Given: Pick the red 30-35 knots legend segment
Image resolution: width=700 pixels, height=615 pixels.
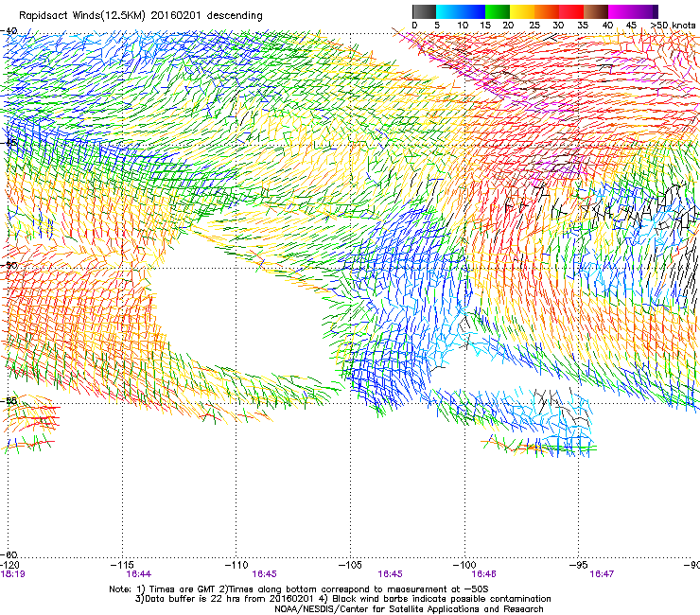Looking at the screenshot, I should (571, 11).
